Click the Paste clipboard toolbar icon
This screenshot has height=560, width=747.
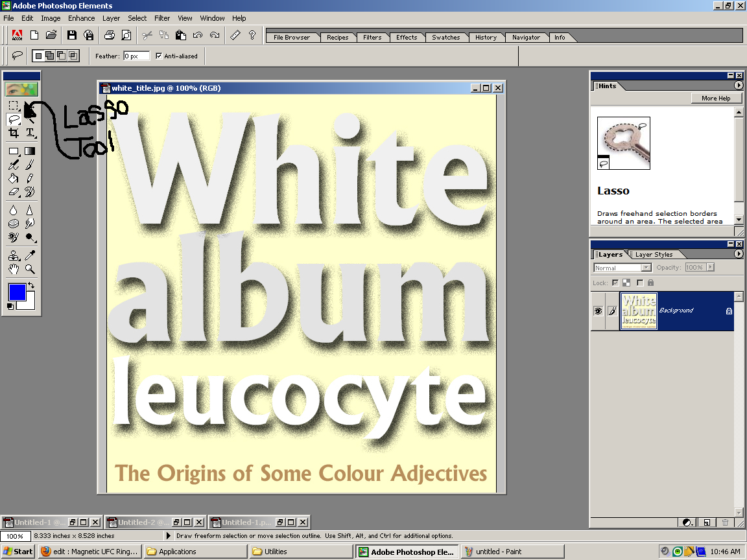[x=180, y=35]
